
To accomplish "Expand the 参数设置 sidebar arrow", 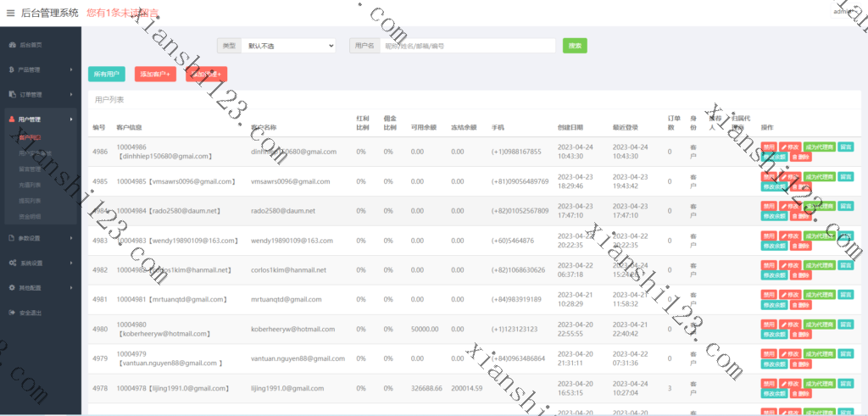I will coord(71,238).
